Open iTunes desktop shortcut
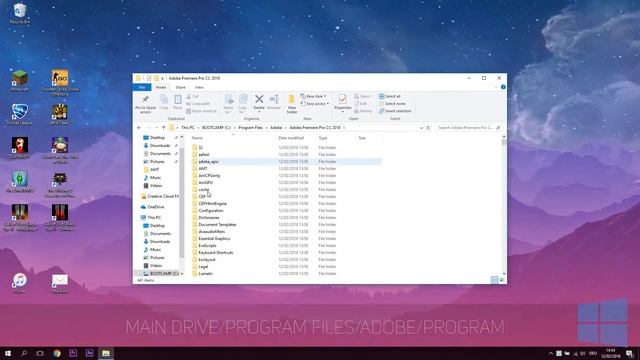 (x=20, y=283)
